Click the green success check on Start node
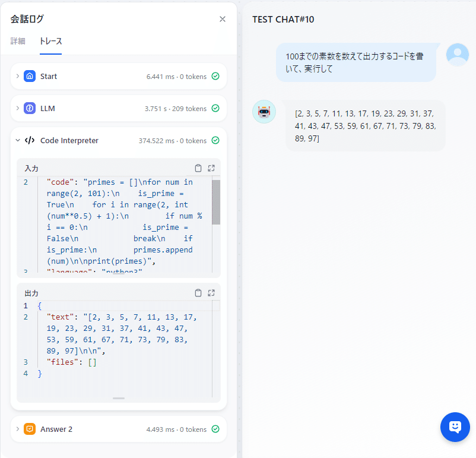The height and width of the screenshot is (458, 476). (x=214, y=76)
